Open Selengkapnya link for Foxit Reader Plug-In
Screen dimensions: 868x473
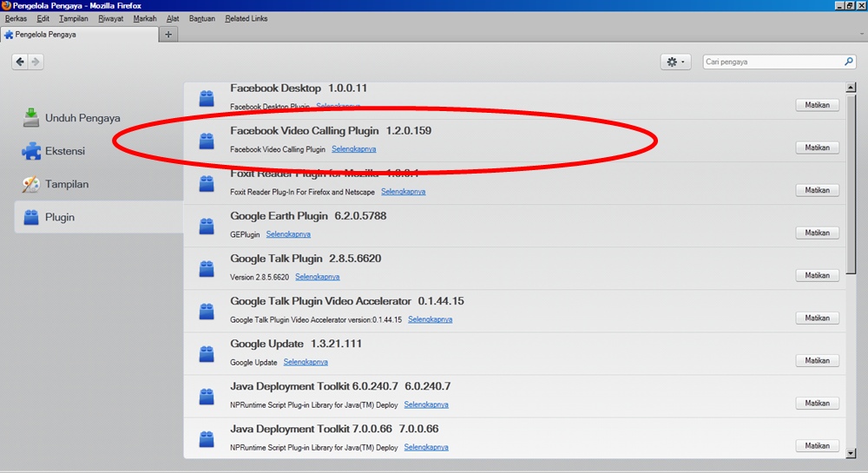[403, 192]
